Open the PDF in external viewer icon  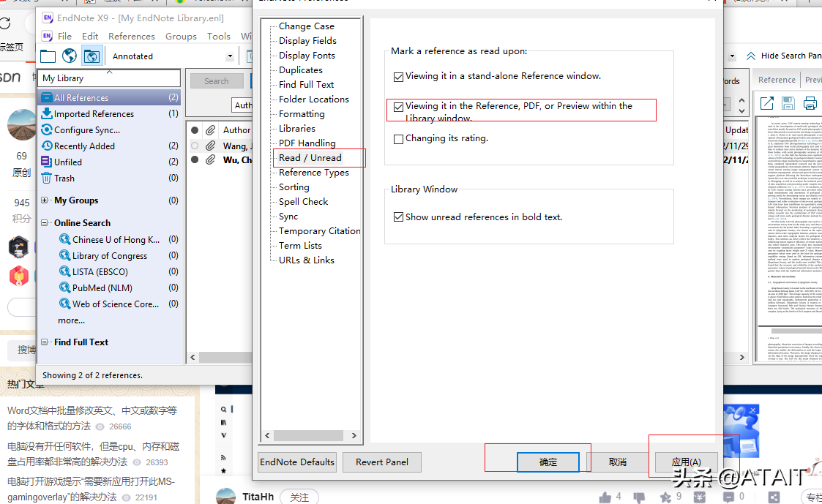click(766, 103)
